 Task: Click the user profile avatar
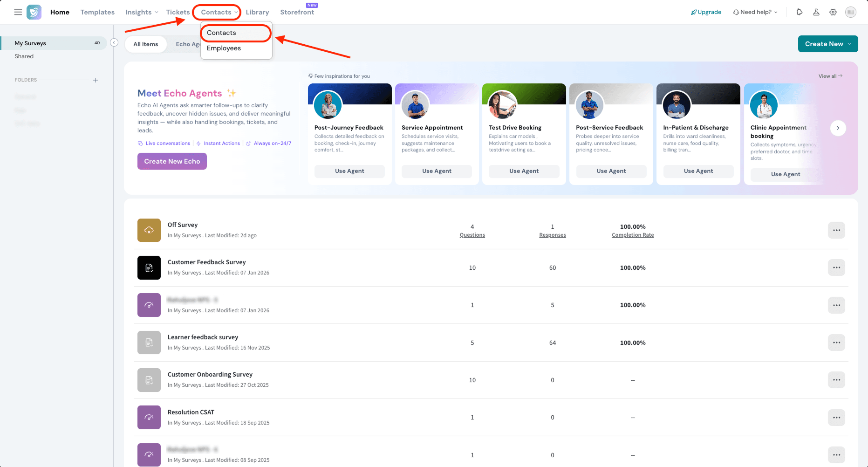point(851,12)
